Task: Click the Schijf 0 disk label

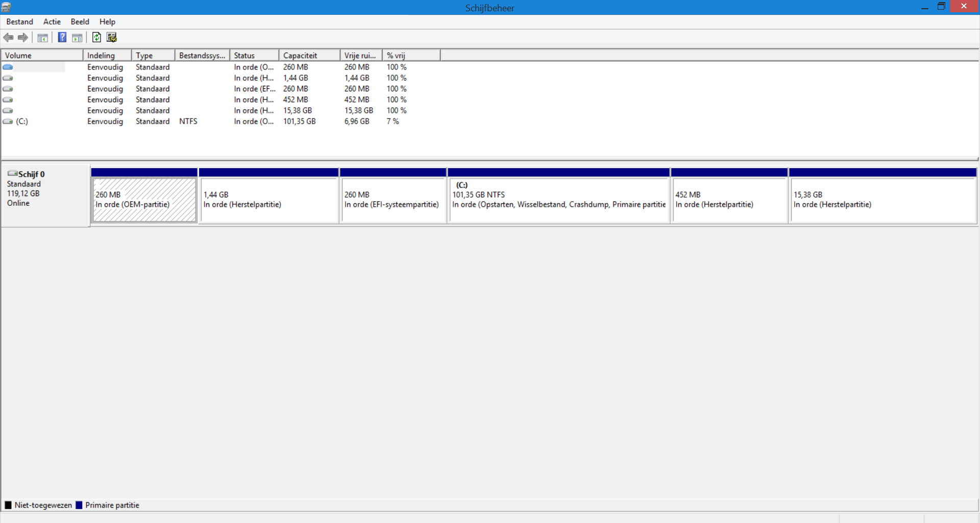Action: pos(32,174)
